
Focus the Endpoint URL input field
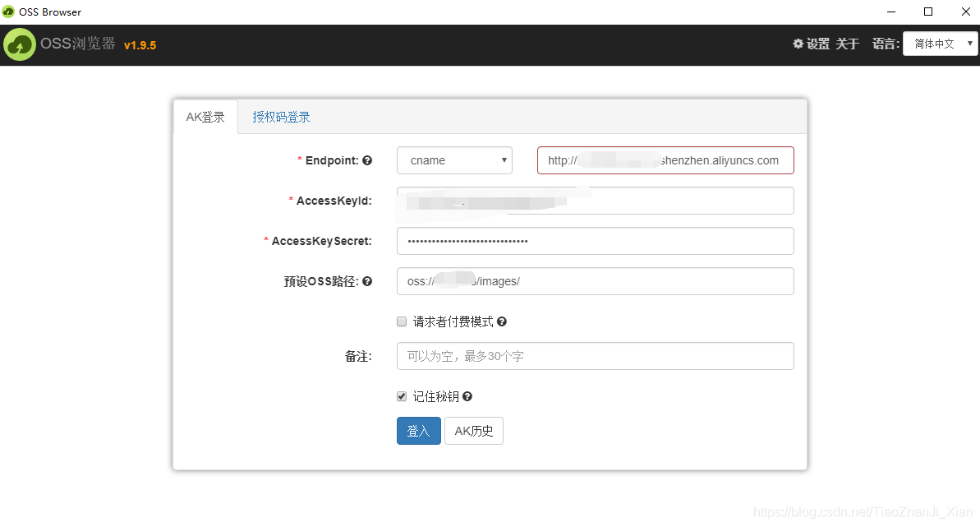pyautogui.click(x=665, y=160)
